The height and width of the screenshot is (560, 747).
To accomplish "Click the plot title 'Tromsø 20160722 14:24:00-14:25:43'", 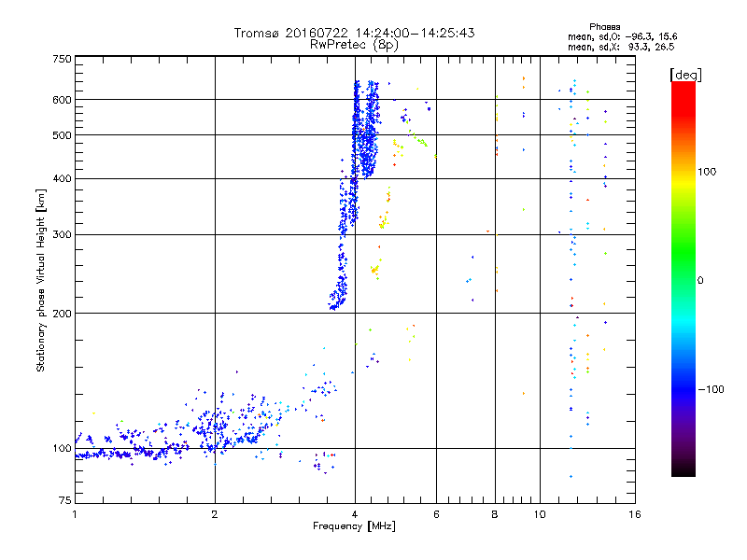I will click(354, 33).
